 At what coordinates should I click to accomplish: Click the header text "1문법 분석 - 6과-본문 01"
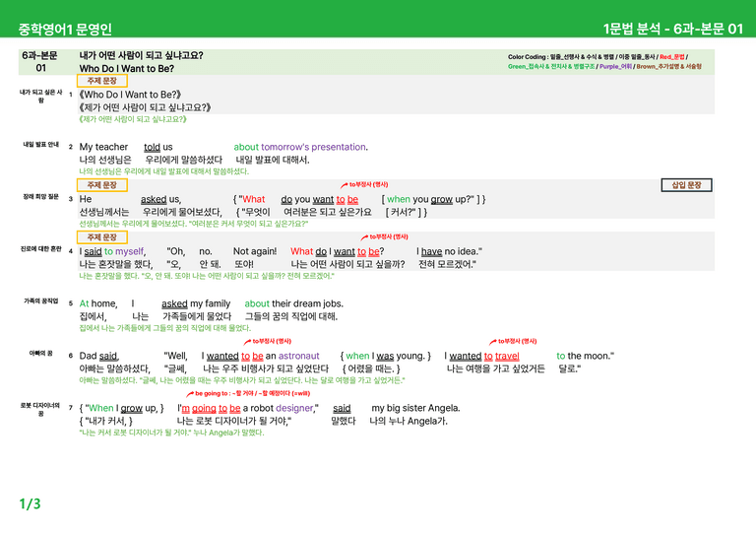coord(673,29)
